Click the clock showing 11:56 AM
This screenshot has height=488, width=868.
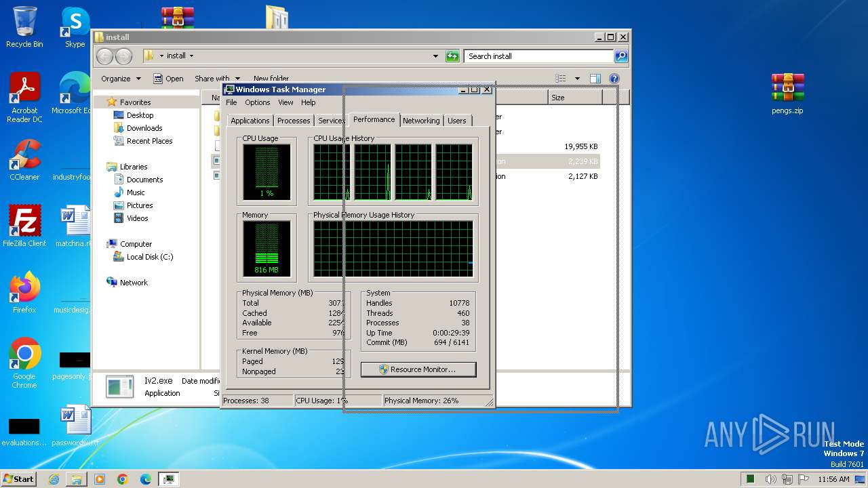[833, 479]
